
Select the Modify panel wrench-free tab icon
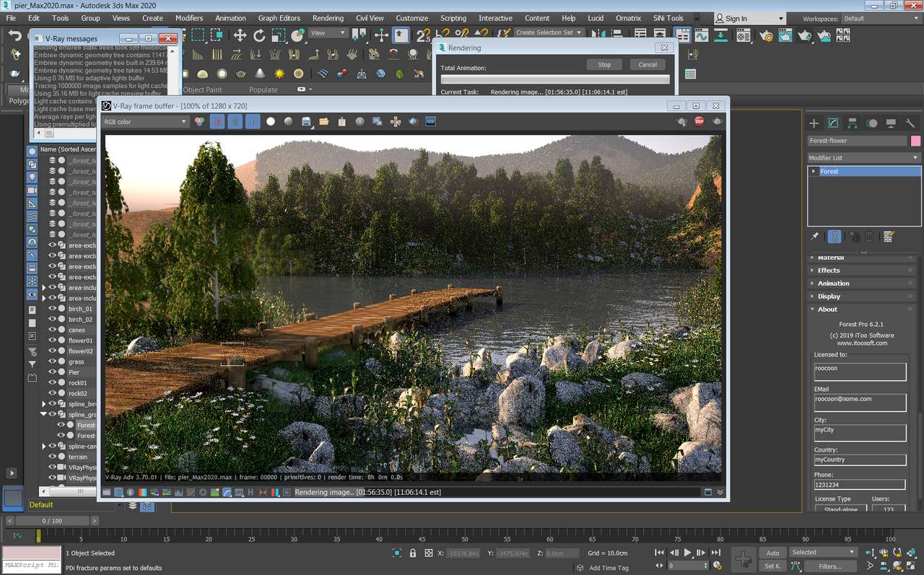[x=834, y=123]
